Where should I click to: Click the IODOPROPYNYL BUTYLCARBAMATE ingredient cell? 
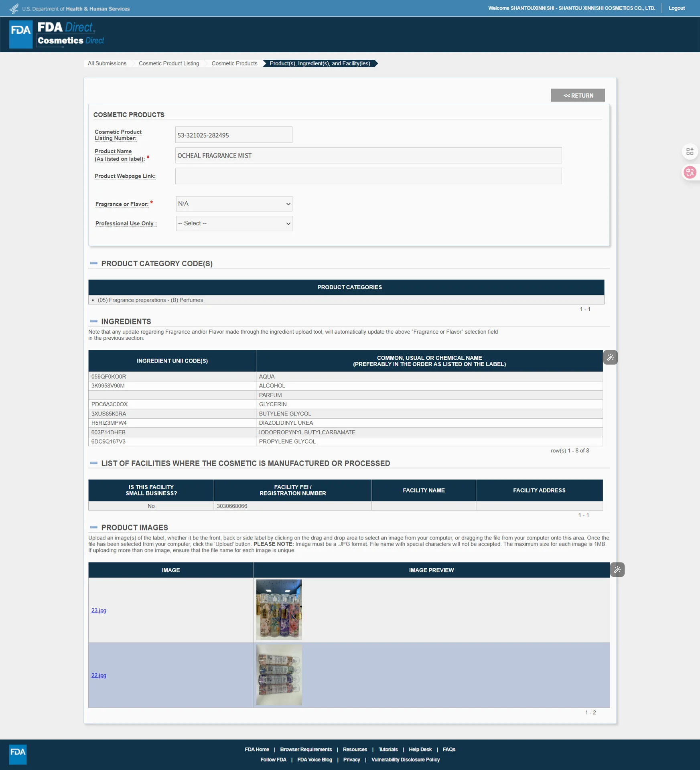coord(429,432)
